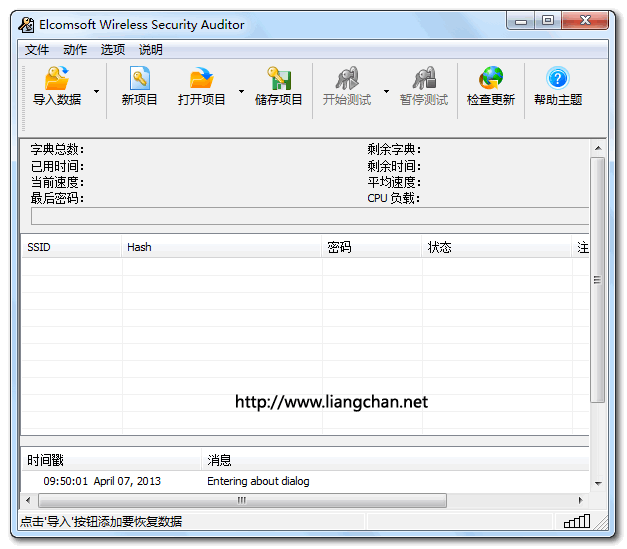The height and width of the screenshot is (549, 627).
Task: Click the horizontal scrollbar thumb
Action: [x=242, y=500]
